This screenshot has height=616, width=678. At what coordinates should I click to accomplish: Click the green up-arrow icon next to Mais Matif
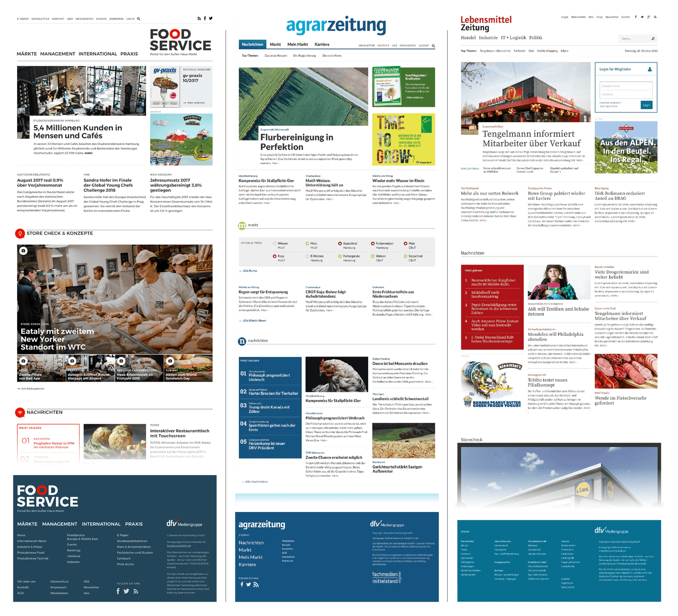307,244
